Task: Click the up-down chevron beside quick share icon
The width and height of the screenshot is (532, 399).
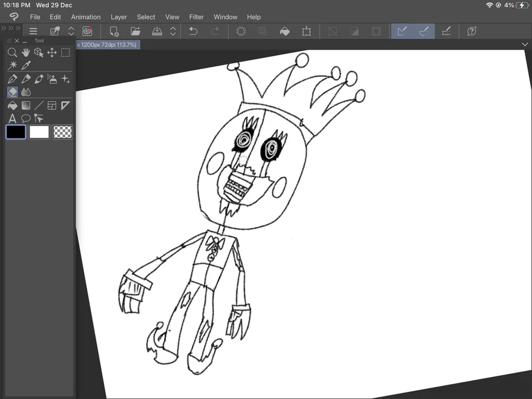Action: point(72,31)
